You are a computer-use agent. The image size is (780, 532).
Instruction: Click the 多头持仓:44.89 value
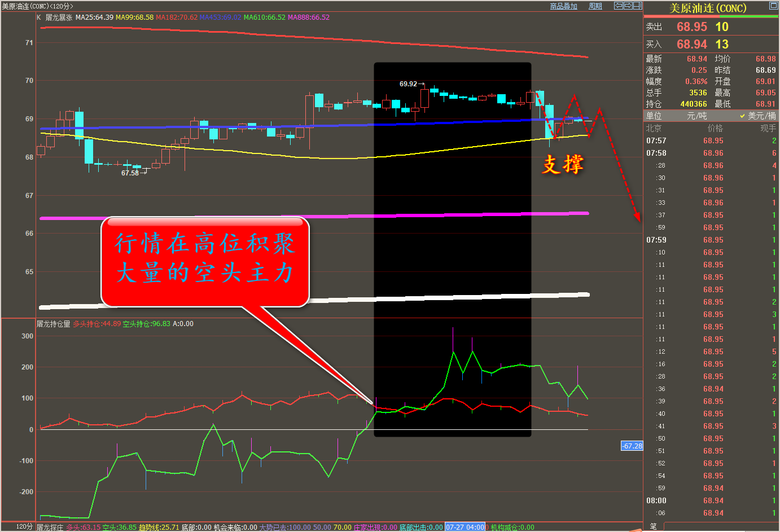tap(97, 324)
